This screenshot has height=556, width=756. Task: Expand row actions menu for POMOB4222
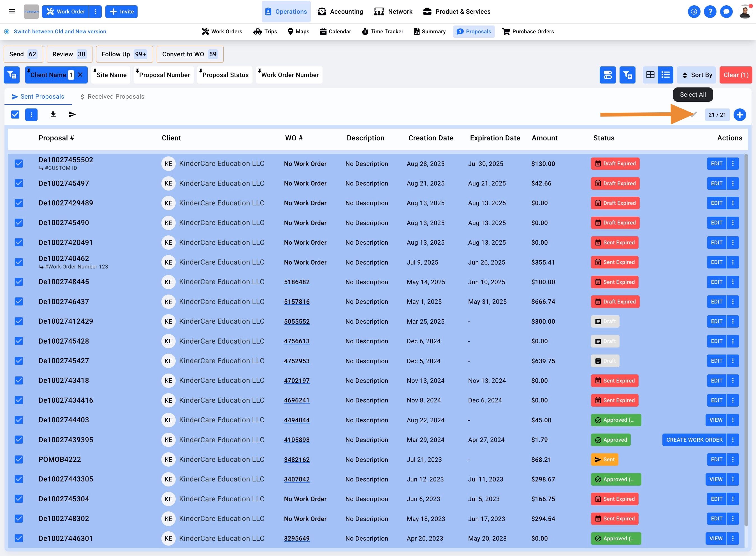[733, 459]
